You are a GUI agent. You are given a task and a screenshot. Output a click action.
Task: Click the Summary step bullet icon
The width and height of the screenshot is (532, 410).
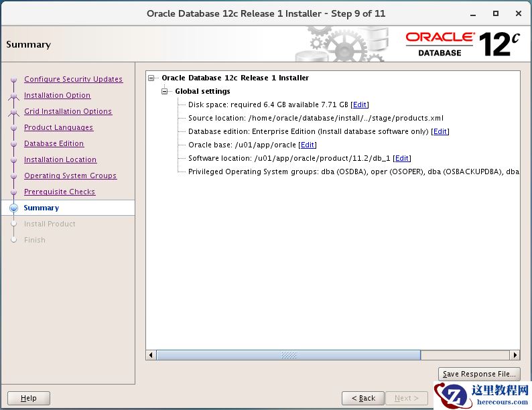[13, 208]
